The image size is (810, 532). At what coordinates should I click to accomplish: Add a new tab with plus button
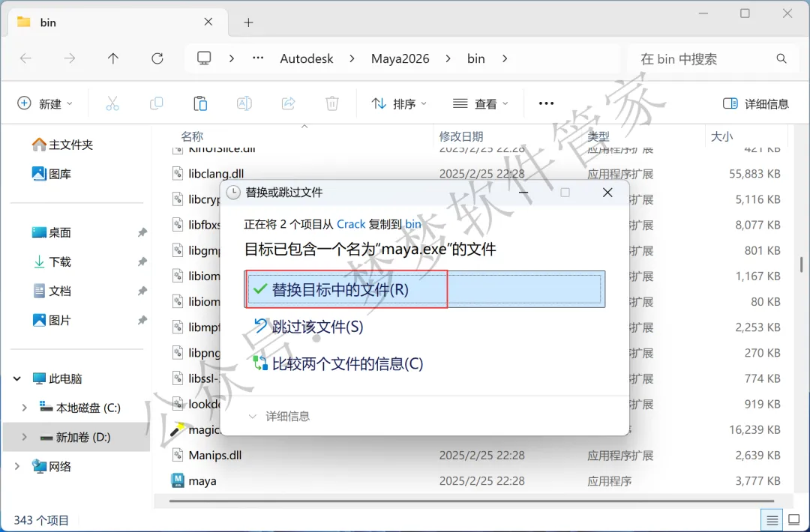pyautogui.click(x=248, y=22)
